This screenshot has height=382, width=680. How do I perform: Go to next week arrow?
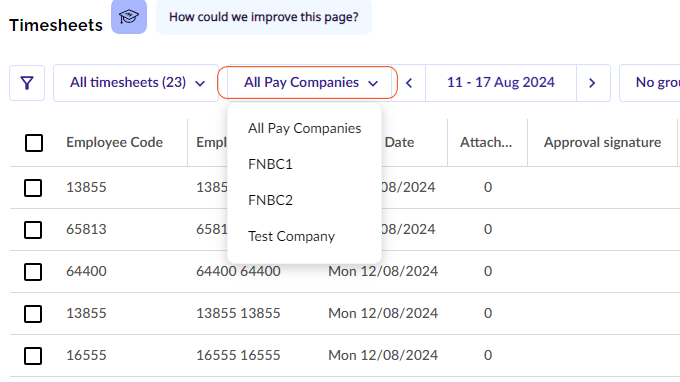(x=593, y=83)
